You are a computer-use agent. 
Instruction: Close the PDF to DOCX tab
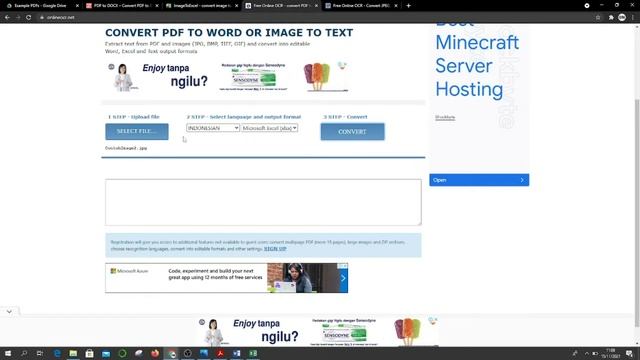pyautogui.click(x=157, y=6)
